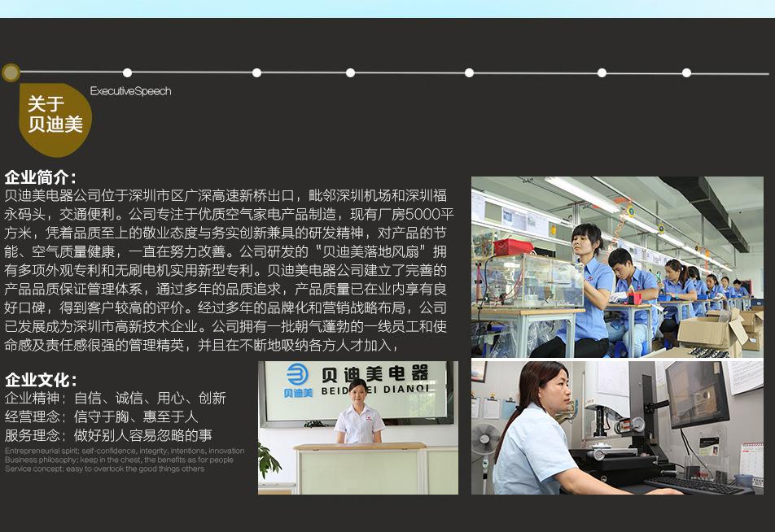This screenshot has height=532, width=775.
Task: Click the blue 贝迪美 logo on reception wall
Action: (x=299, y=380)
